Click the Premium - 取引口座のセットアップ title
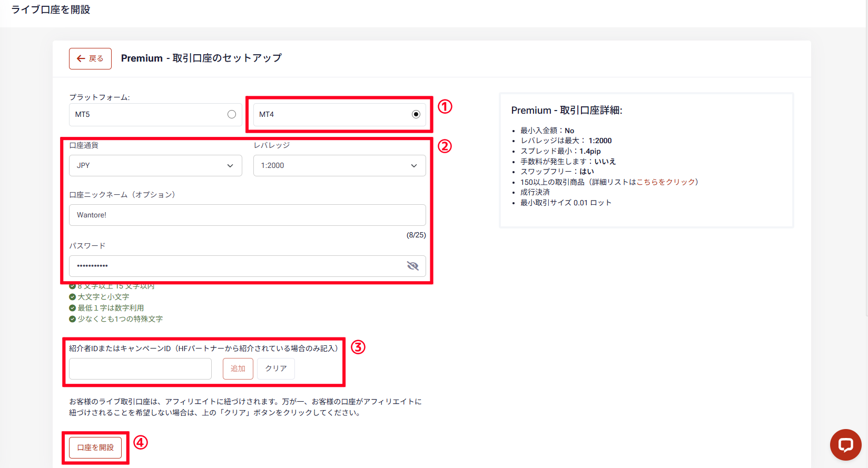868x468 pixels. [201, 58]
